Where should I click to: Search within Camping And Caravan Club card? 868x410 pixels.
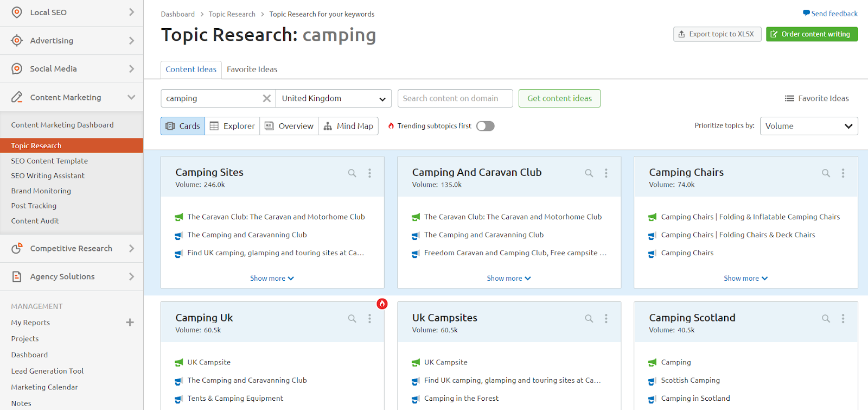point(589,173)
